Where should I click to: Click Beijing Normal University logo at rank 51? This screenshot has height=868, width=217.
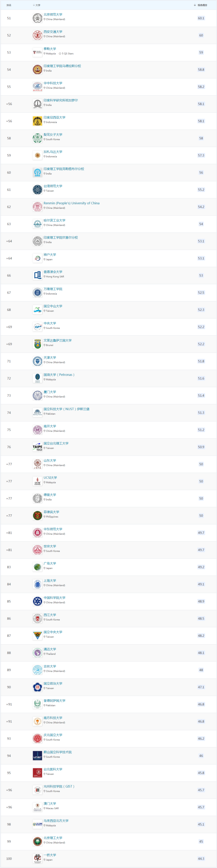pos(37,18)
